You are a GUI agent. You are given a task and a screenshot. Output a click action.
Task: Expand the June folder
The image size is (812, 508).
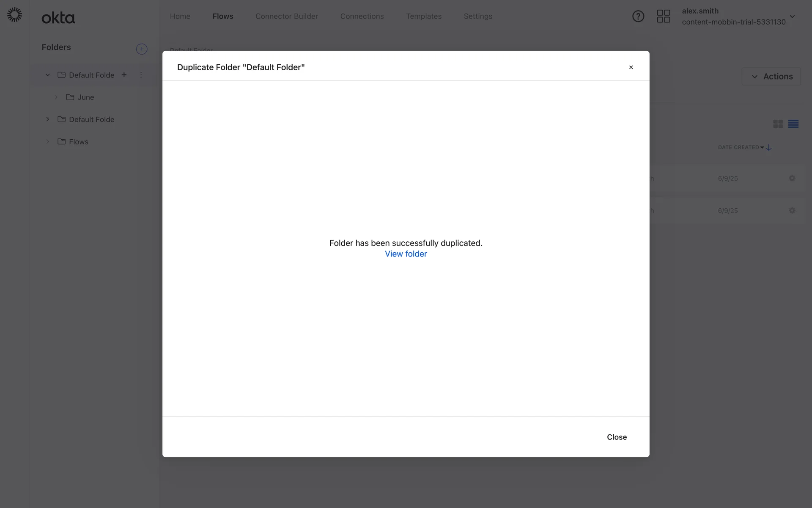(56, 97)
